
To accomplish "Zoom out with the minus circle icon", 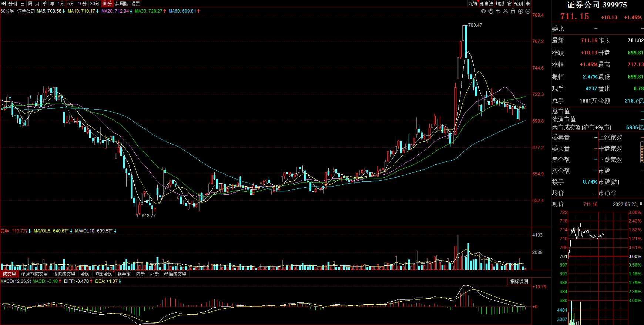I will [528, 11].
